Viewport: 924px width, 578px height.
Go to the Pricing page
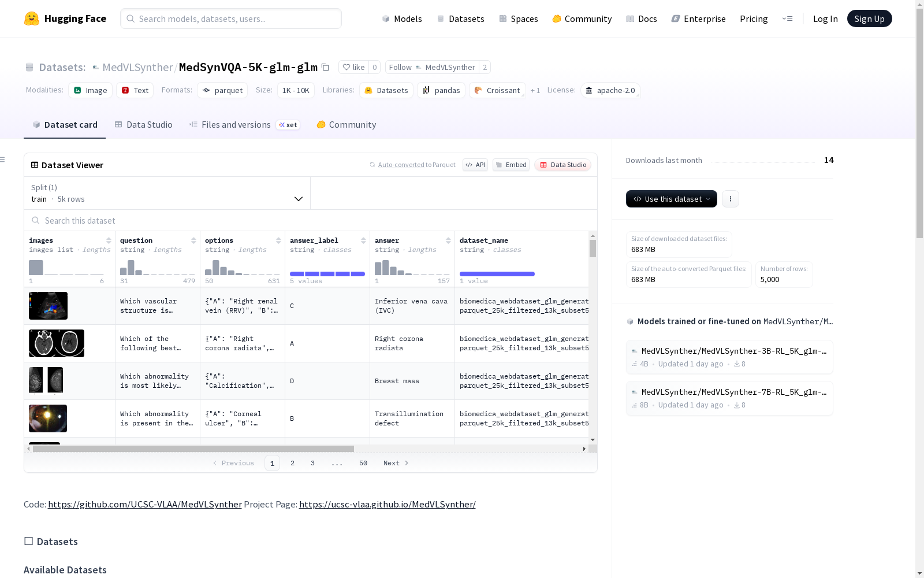[754, 18]
